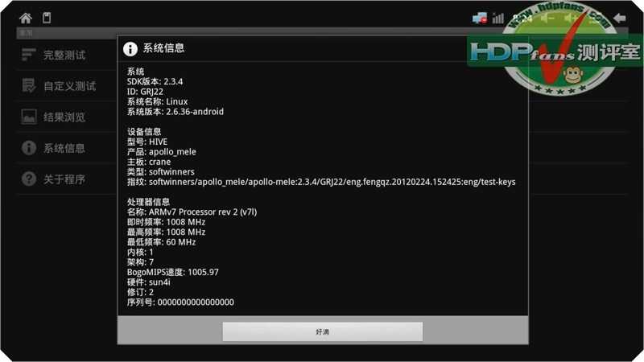Screen dimensions: 644x362
Task: Lower volume with the speaker minus icon
Action: (547, 19)
